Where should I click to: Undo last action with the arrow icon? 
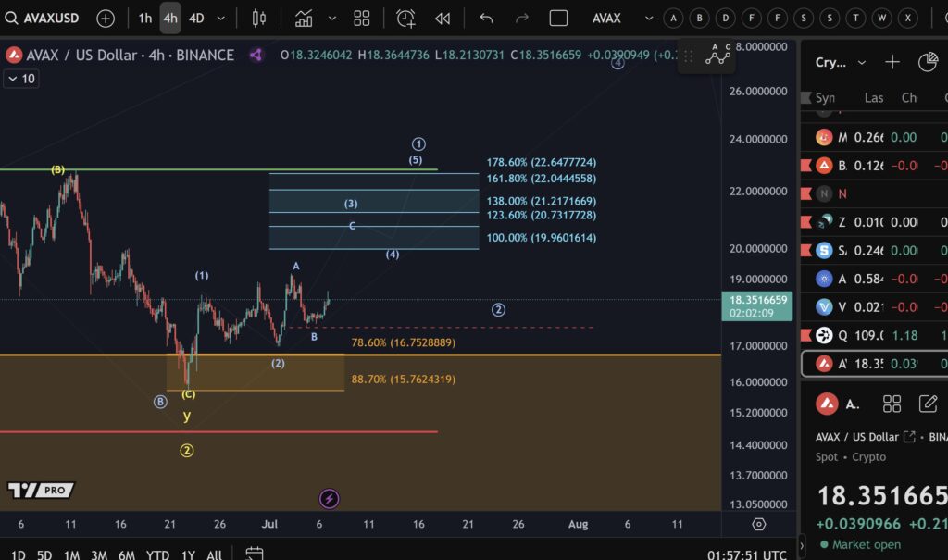point(486,19)
